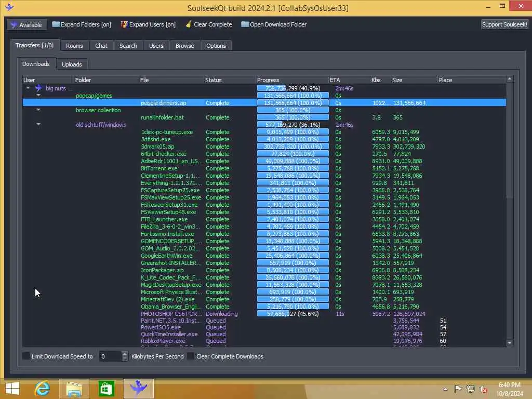Click network tray icon
The height and width of the screenshot is (399, 532).
(471, 389)
